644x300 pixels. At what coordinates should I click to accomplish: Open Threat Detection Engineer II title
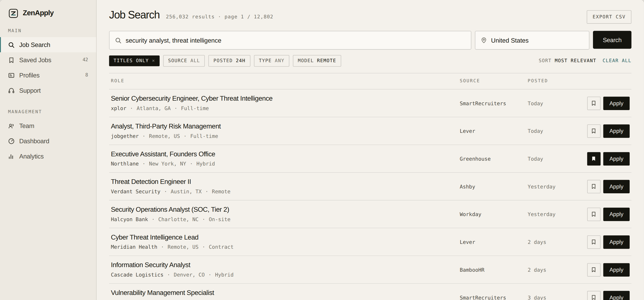pos(151,182)
